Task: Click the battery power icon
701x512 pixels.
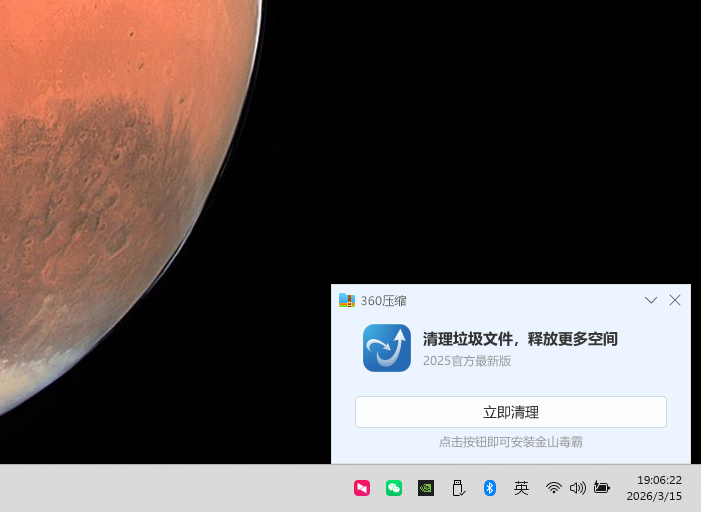Action: coord(601,487)
